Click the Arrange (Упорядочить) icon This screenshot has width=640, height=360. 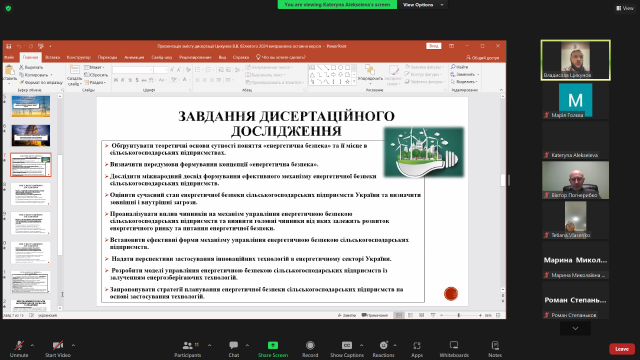370,69
